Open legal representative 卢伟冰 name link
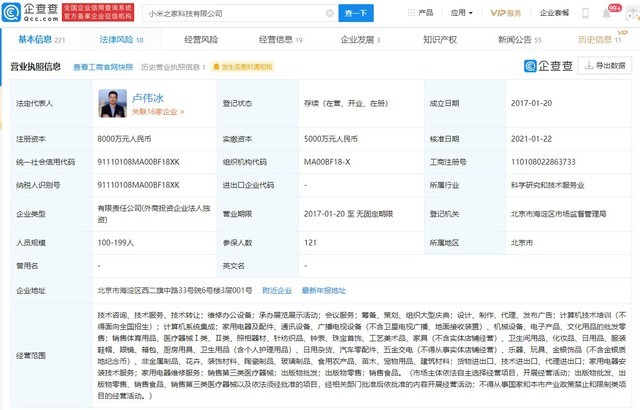This screenshot has height=410, width=640. point(148,98)
